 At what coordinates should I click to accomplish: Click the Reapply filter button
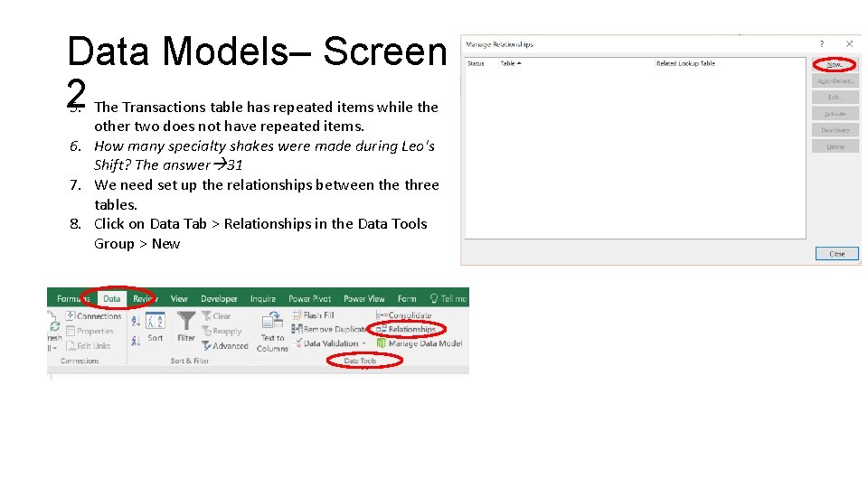coord(222,331)
